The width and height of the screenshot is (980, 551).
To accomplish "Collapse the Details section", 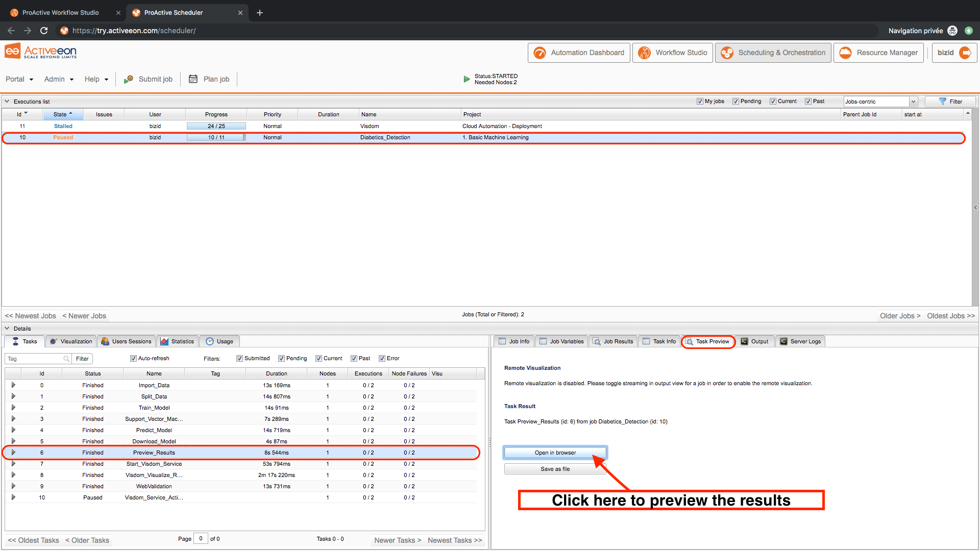I will tap(7, 329).
